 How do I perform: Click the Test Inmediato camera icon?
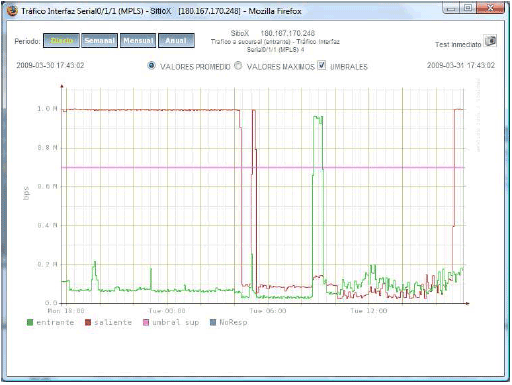point(490,41)
